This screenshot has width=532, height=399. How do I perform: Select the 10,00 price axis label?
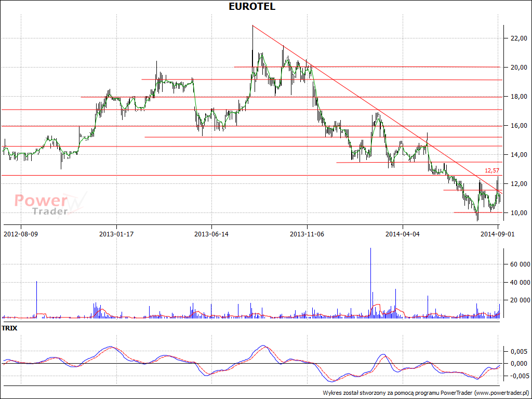[519, 213]
